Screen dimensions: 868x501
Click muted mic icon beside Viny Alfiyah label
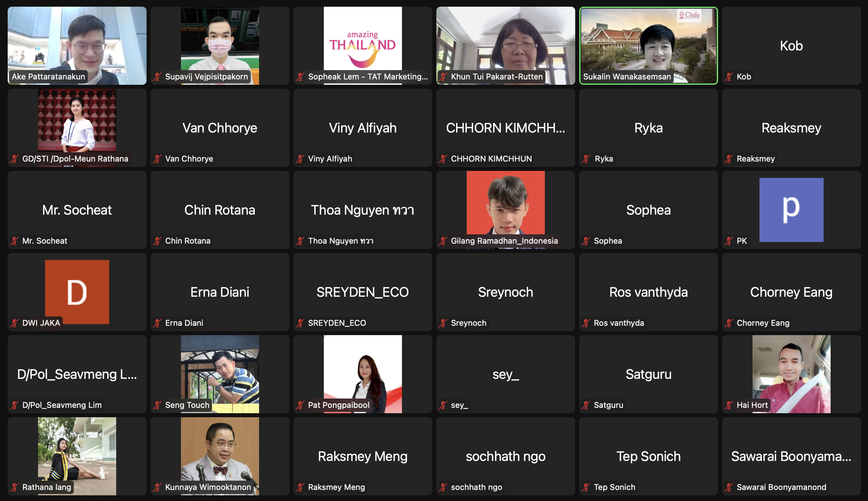(300, 159)
